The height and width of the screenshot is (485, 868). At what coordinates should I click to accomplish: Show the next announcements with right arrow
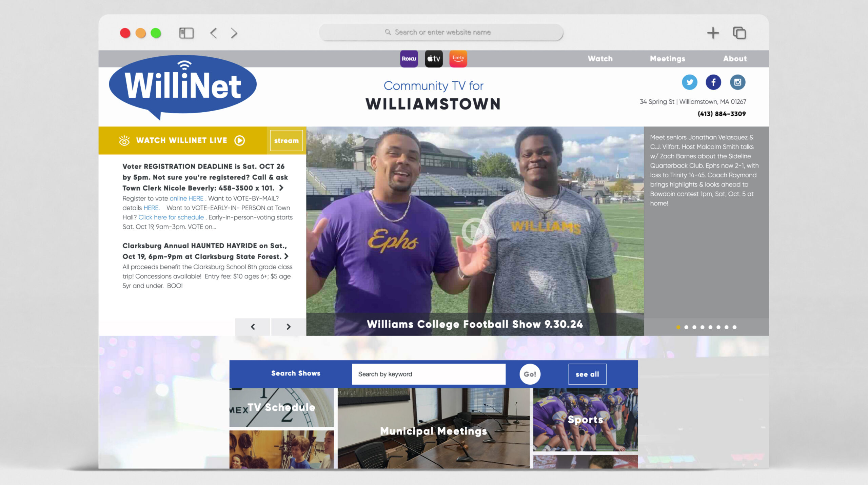click(288, 327)
